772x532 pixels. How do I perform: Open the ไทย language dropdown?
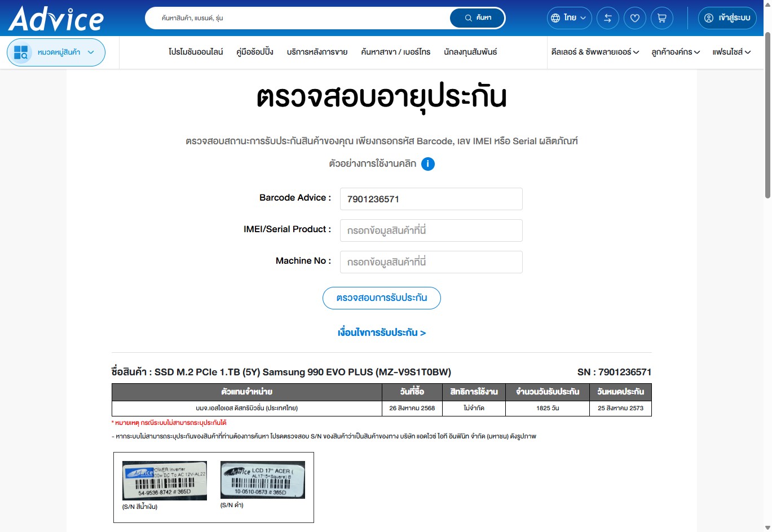570,18
